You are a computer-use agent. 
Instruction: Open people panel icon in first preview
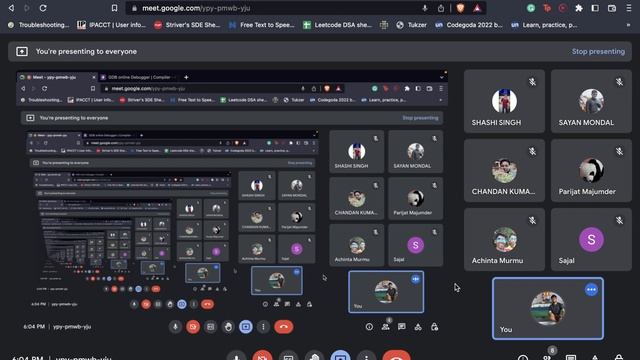point(386,327)
